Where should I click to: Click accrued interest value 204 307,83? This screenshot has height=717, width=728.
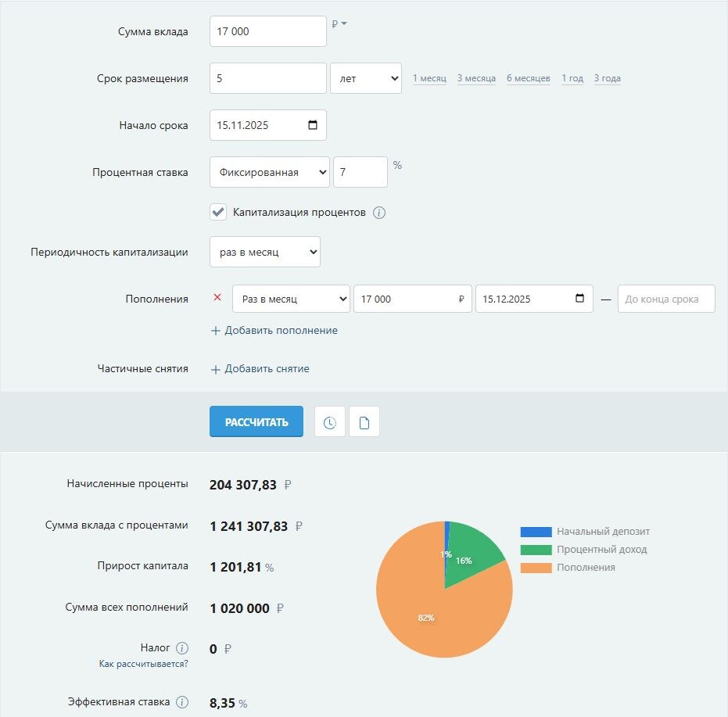coord(243,485)
